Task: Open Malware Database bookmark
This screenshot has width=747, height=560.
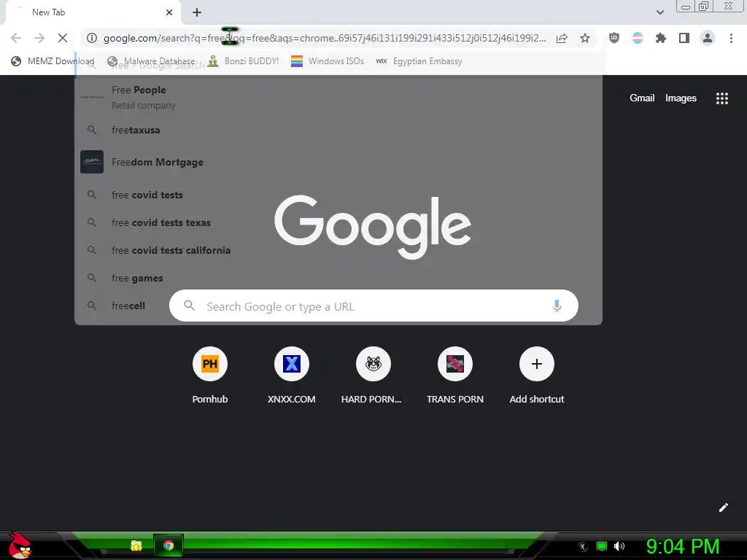Action: (152, 61)
